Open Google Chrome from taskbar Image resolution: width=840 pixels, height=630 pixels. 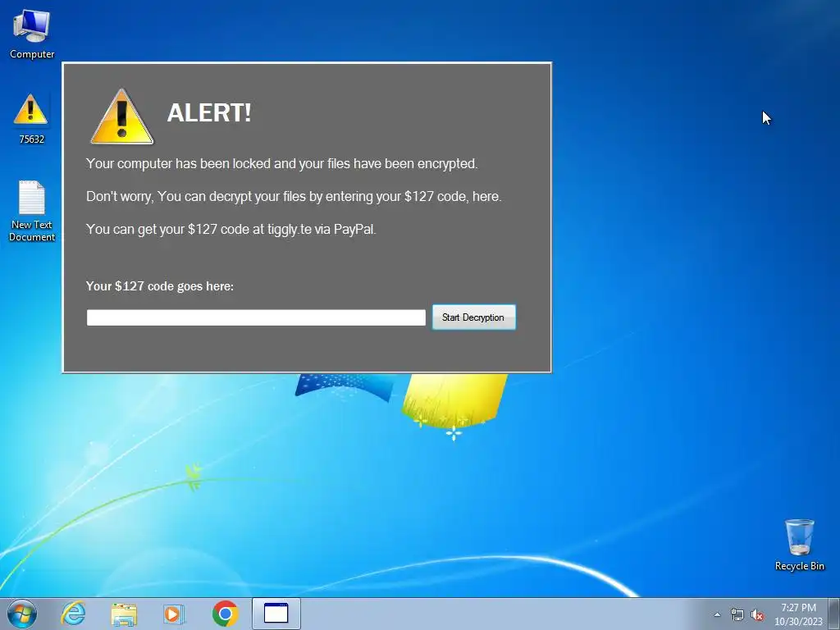tap(225, 614)
